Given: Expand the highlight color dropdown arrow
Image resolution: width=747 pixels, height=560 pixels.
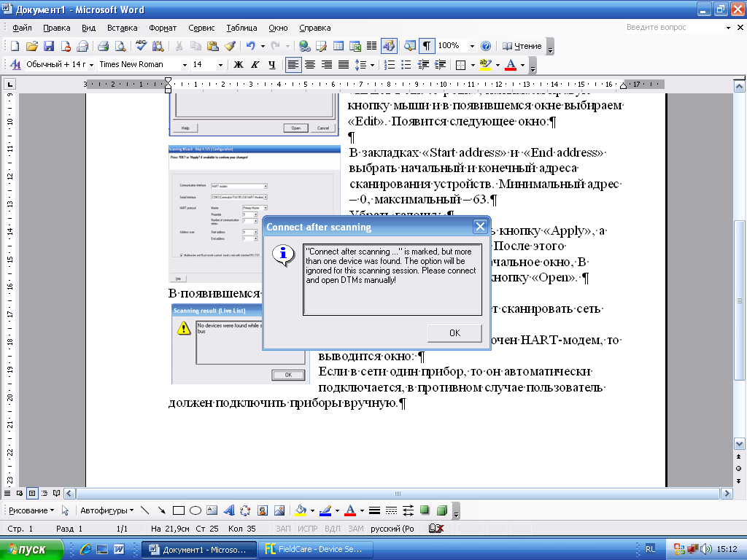Looking at the screenshot, I should click(x=498, y=65).
